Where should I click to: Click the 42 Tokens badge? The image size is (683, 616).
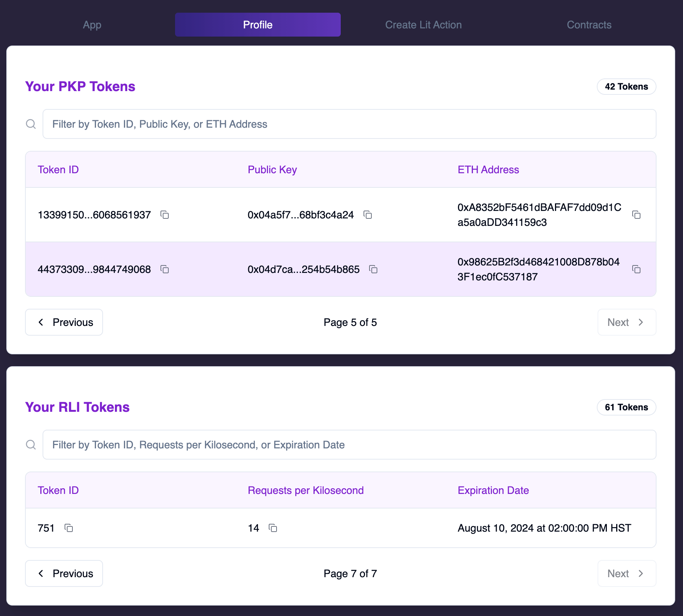(626, 87)
